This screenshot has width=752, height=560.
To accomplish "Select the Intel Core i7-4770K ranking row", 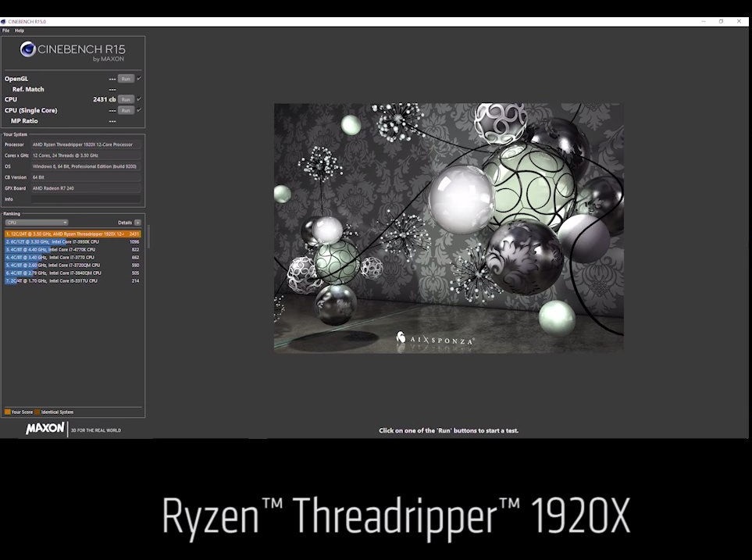I will 73,249.
